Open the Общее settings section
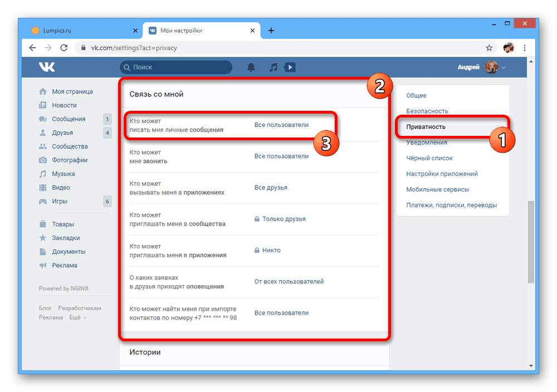The width and height of the screenshot is (557, 392). coord(416,96)
